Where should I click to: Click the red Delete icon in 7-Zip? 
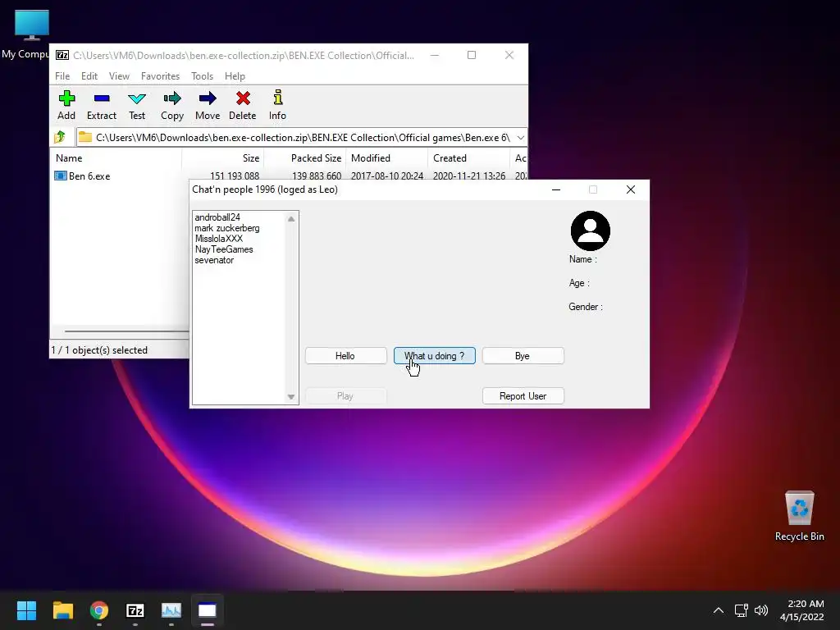[243, 98]
